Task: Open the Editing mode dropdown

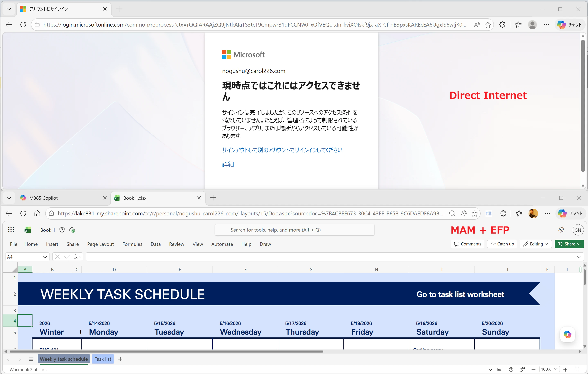Action: click(536, 244)
